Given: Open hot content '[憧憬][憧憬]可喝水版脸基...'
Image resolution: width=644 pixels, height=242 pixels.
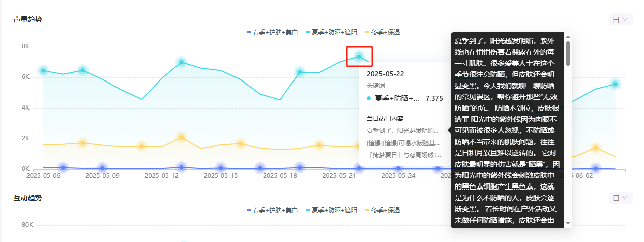Looking at the screenshot, I should [x=403, y=143].
